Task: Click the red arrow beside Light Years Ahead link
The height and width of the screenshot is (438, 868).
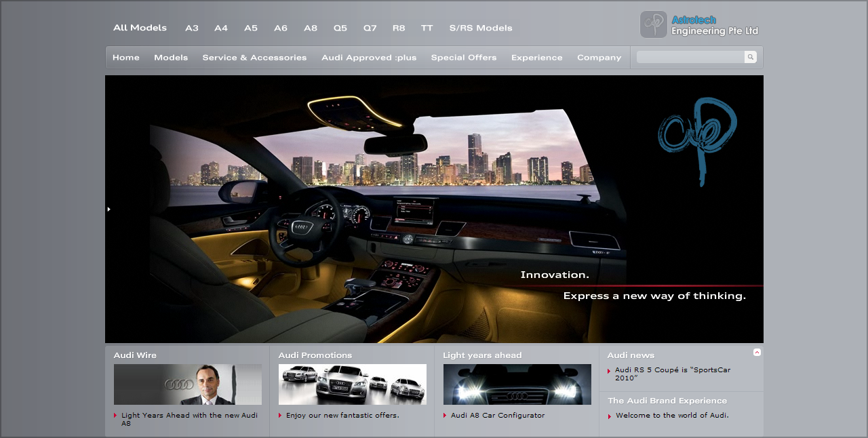Action: click(x=115, y=416)
